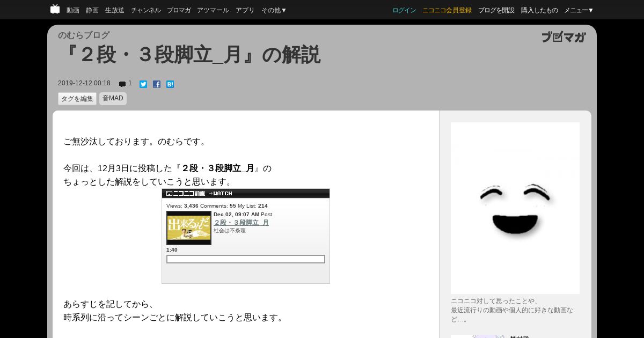Viewport: 644px width, 338px height.
Task: Open the video title link ２段・３段脚立_月
Action: click(x=241, y=222)
